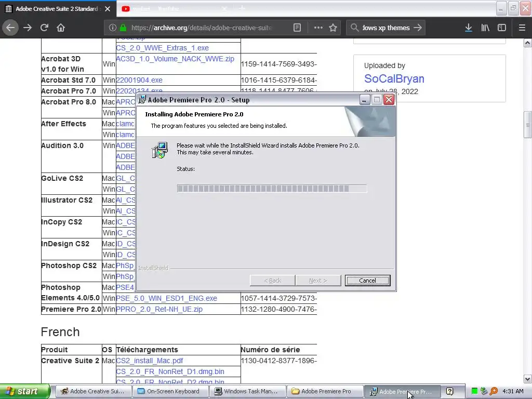
Task: Bookmark this page with the star icon
Action: [x=333, y=28]
